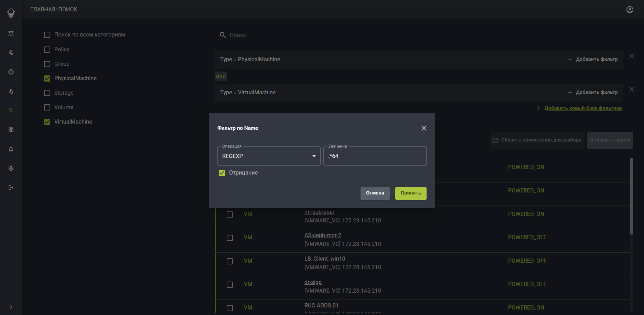The width and height of the screenshot is (644, 315).
Task: Open the LB_Client_win10 VM link
Action: 325,259
